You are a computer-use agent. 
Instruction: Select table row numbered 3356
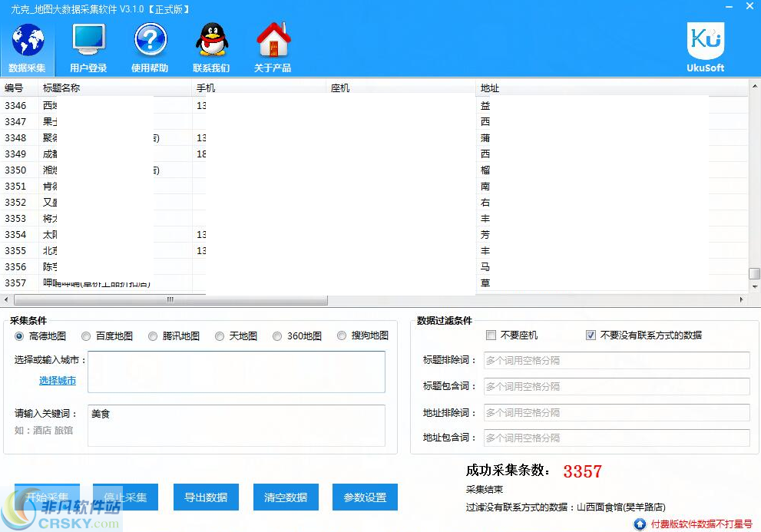pyautogui.click(x=374, y=266)
